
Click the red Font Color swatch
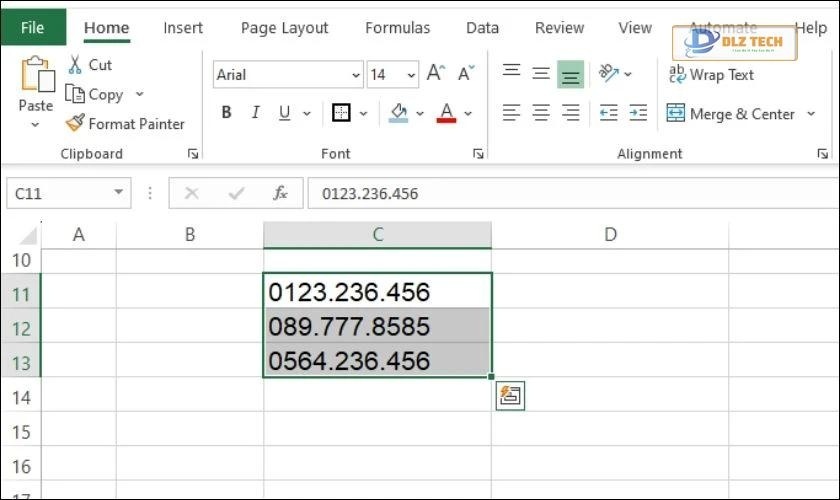click(x=446, y=113)
